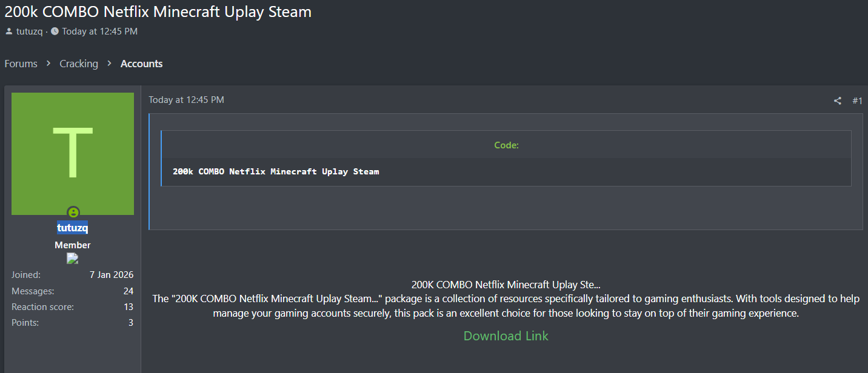
Task: Open tutuzq author link under thread title
Action: tap(29, 31)
